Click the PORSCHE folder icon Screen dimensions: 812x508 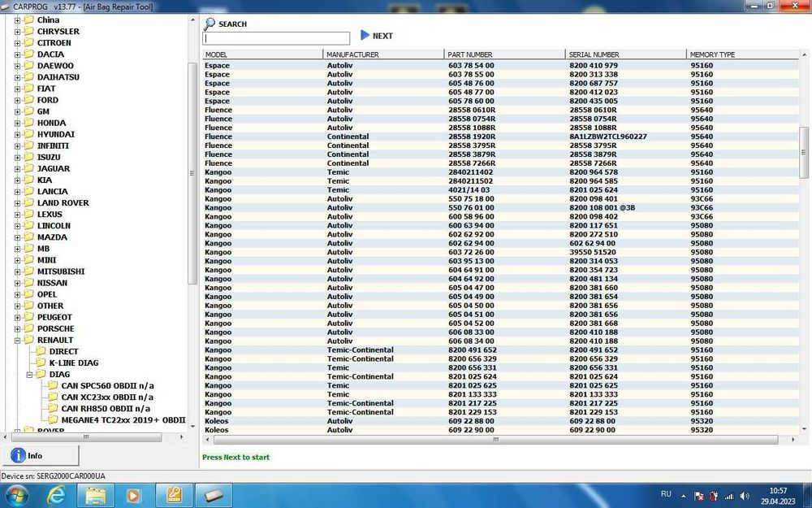pyautogui.click(x=28, y=328)
